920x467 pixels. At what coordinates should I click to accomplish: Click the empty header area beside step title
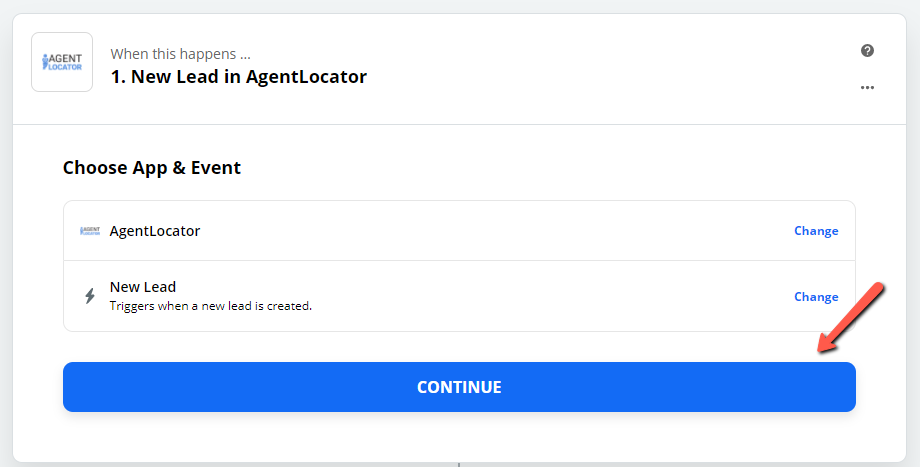(x=610, y=67)
